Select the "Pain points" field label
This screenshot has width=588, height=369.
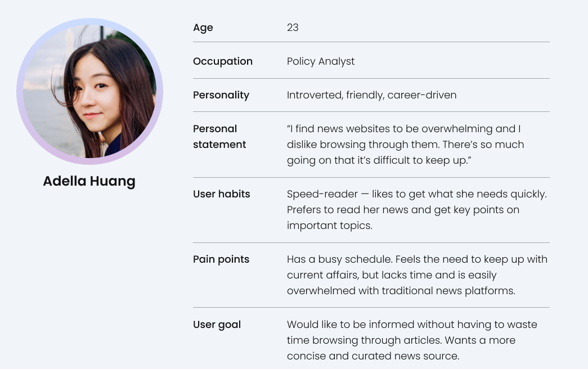[221, 259]
